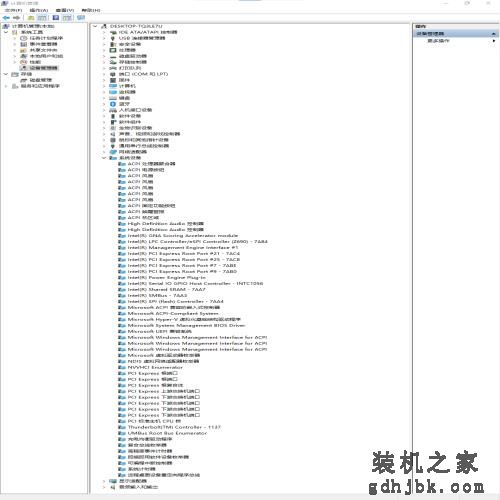Collapse the 存储 node in left tree

(x=6, y=74)
